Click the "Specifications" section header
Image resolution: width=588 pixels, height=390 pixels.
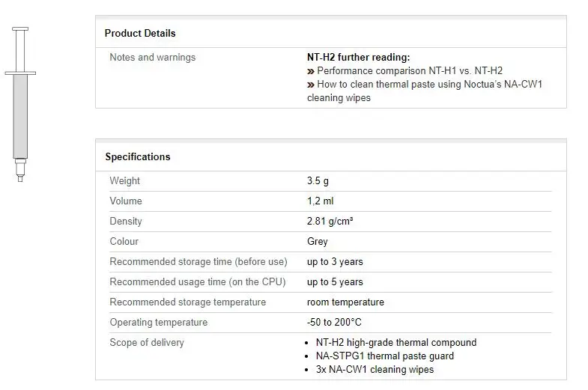coord(138,156)
